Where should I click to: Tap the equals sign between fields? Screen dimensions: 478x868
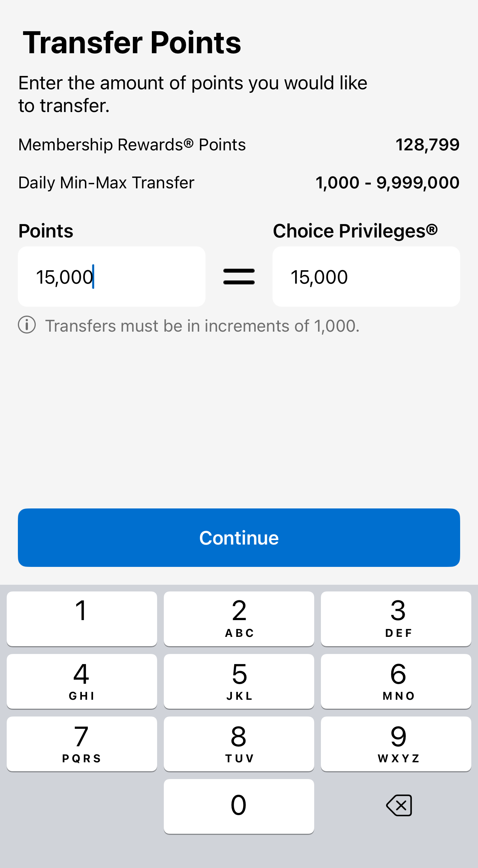tap(239, 277)
